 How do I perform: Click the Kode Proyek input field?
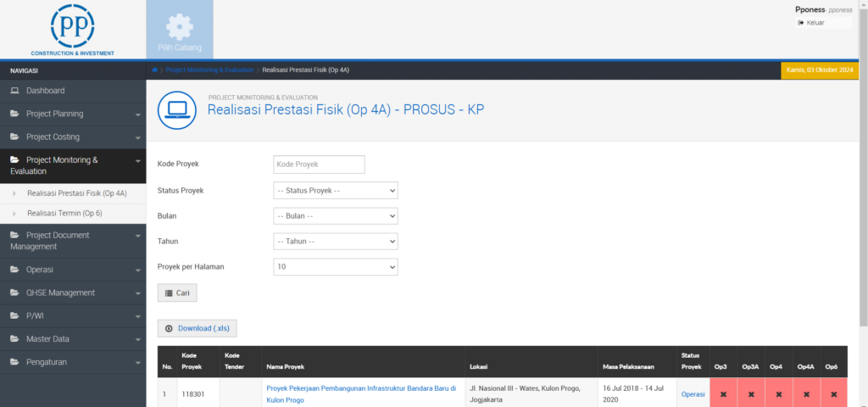pyautogui.click(x=319, y=164)
